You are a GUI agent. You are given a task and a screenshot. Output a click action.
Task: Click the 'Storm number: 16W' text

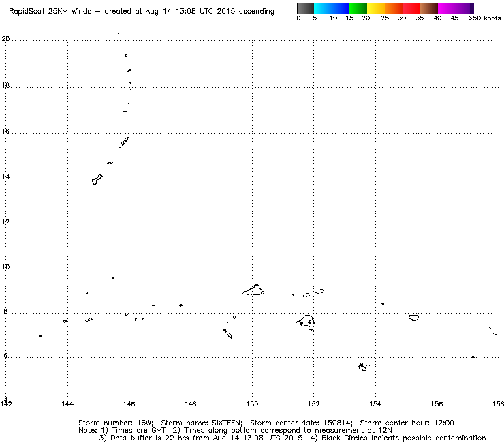[x=116, y=423]
